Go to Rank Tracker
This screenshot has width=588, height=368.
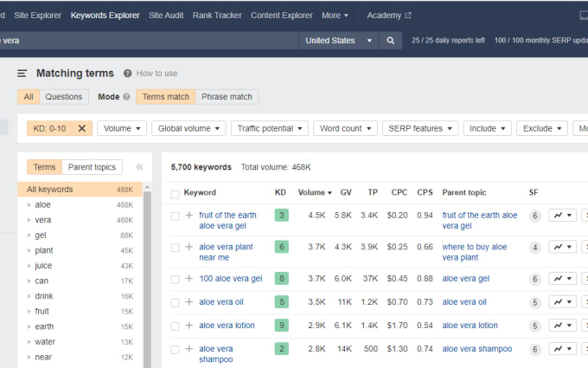[x=217, y=16]
